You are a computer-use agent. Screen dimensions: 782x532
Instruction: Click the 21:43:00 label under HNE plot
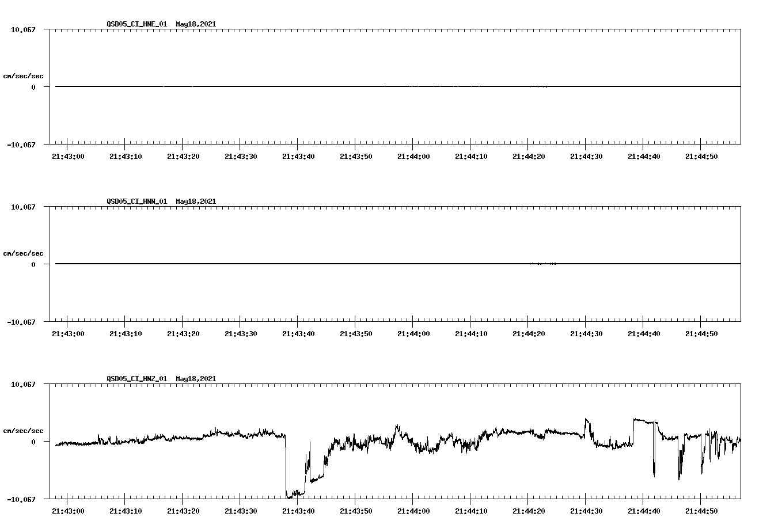coord(68,157)
